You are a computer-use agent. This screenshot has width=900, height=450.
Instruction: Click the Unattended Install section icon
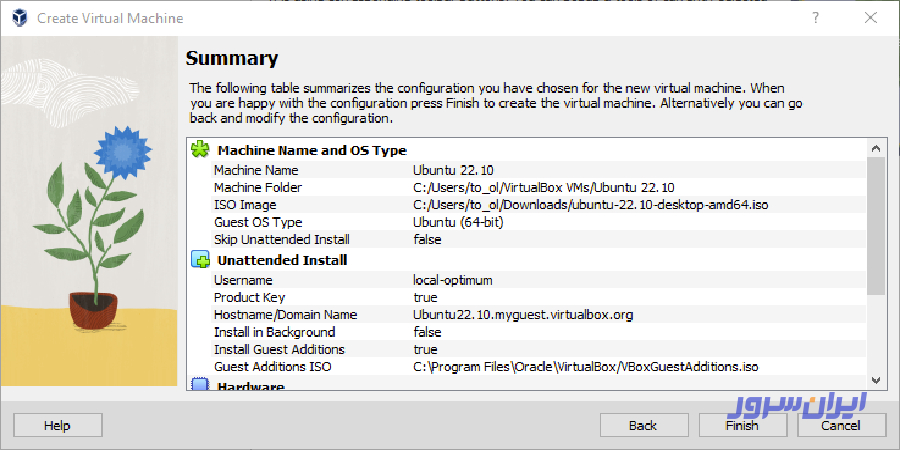pyautogui.click(x=200, y=260)
